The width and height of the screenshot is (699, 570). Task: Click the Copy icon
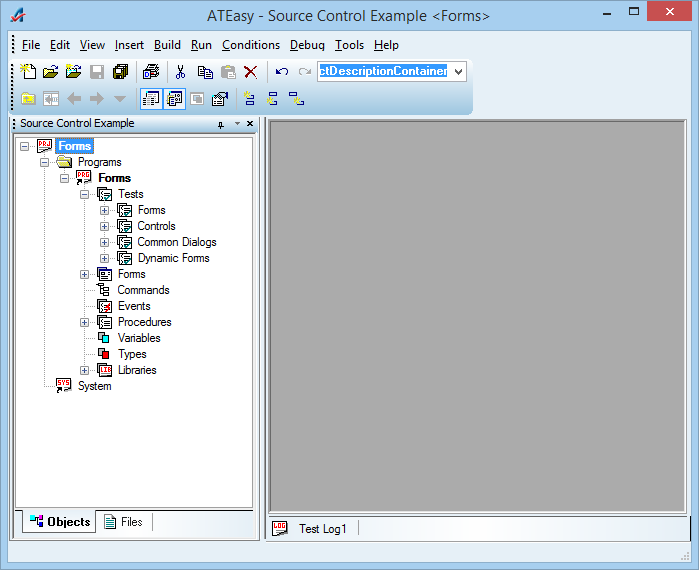205,72
